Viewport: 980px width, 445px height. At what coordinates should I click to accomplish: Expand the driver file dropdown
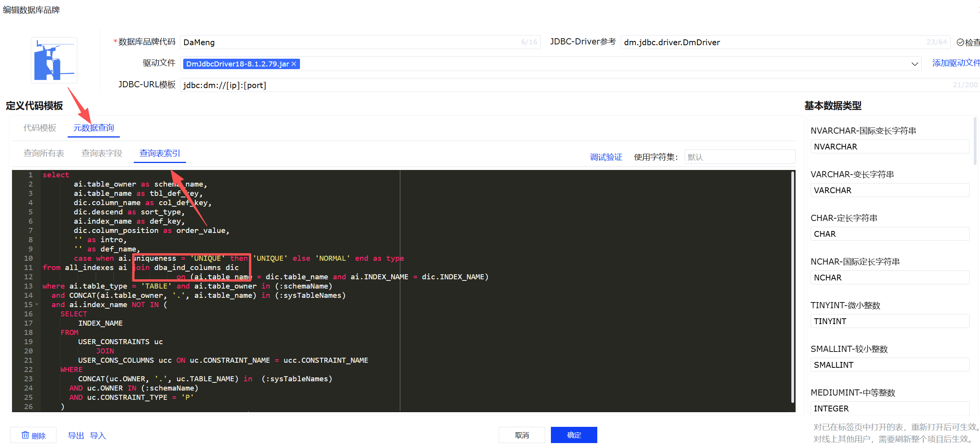click(914, 64)
